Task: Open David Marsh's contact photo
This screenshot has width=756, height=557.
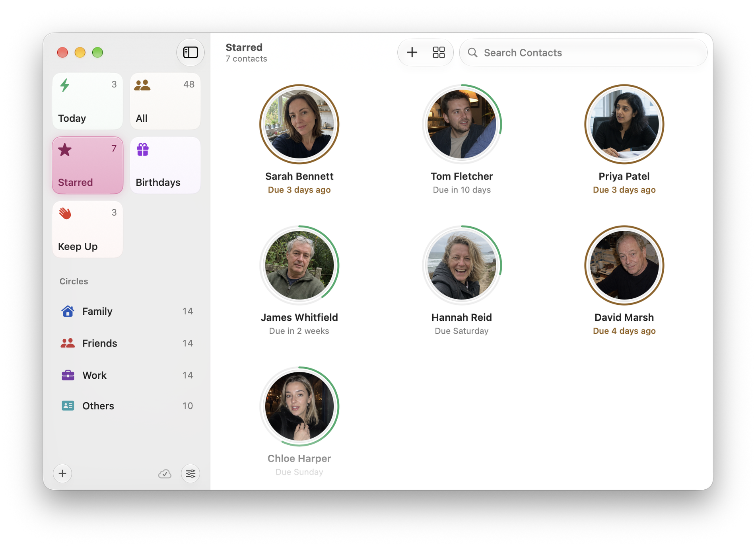Action: click(x=624, y=265)
